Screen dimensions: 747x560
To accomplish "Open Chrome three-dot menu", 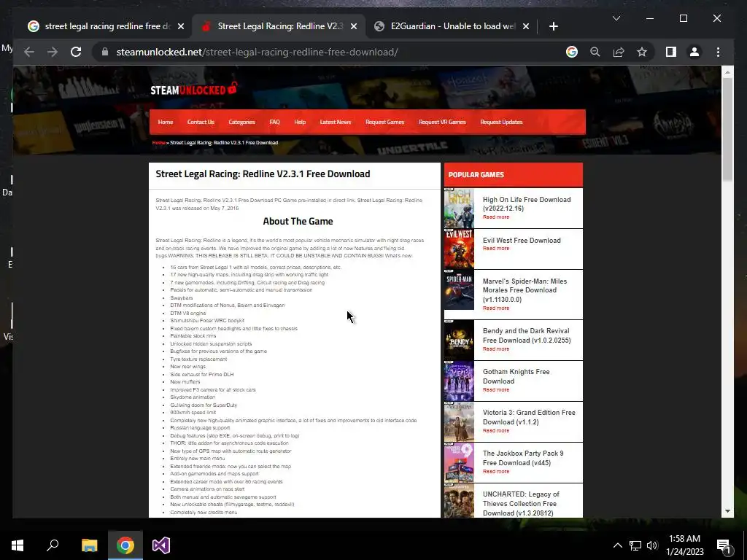I will 718,52.
